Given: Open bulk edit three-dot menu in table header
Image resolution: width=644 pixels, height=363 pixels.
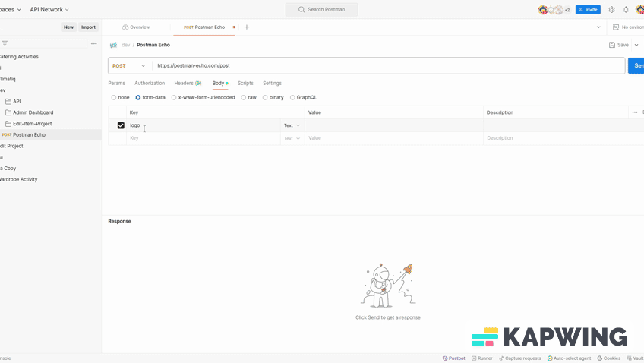Looking at the screenshot, I should point(635,112).
